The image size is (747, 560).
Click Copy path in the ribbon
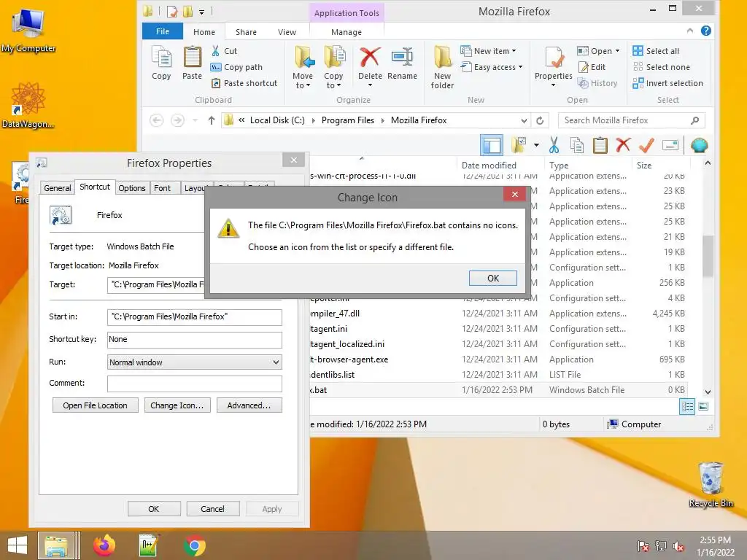(x=236, y=67)
